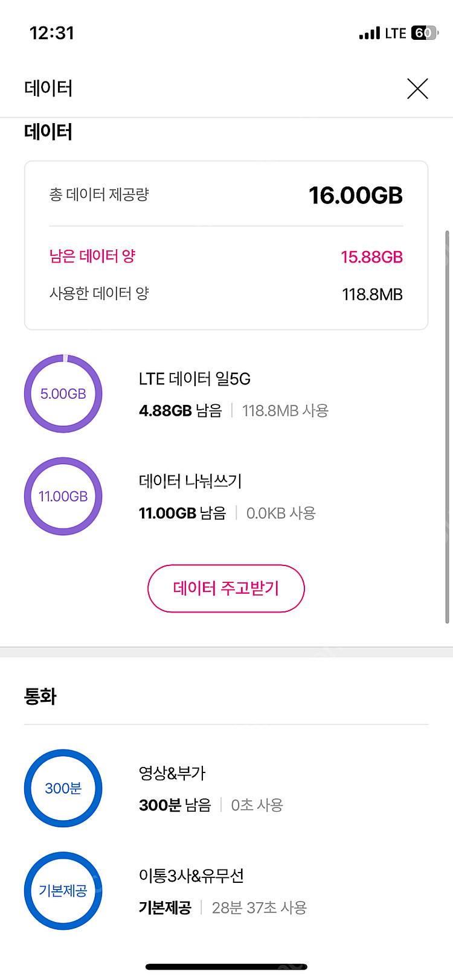This screenshot has height=980, width=453.
Task: Tap the LTE network indicator
Action: tap(396, 33)
